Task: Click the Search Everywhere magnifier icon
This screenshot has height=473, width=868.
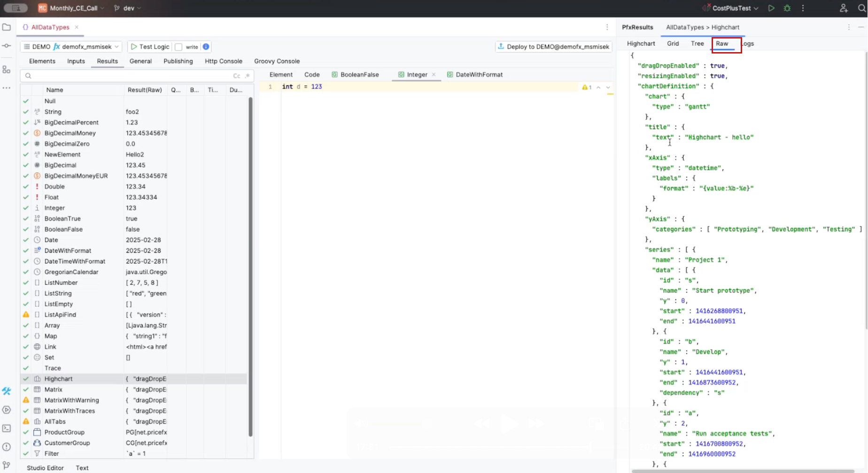Action: tap(862, 8)
